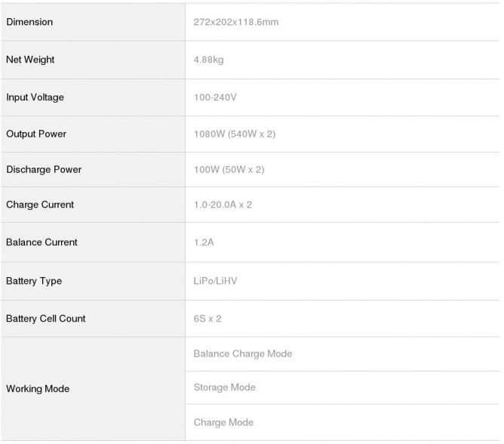Click the Balance Current label
Screen dimensions: 504x444
coord(41,242)
